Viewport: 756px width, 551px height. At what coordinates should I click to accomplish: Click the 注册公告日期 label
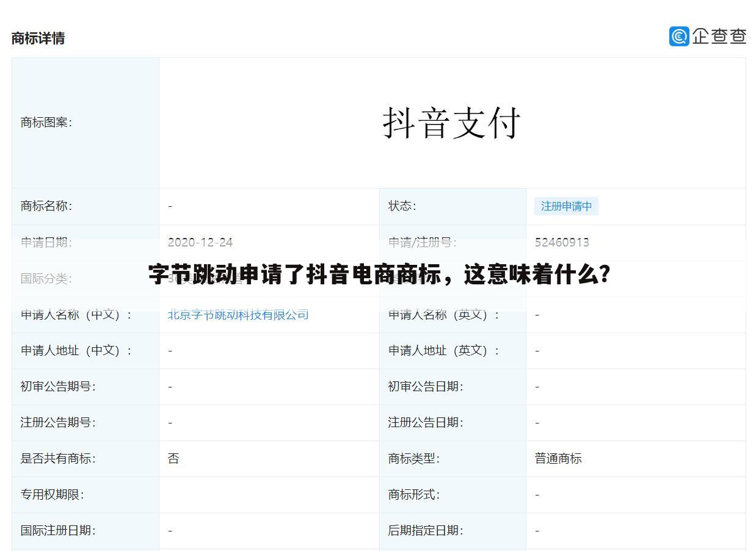click(426, 423)
